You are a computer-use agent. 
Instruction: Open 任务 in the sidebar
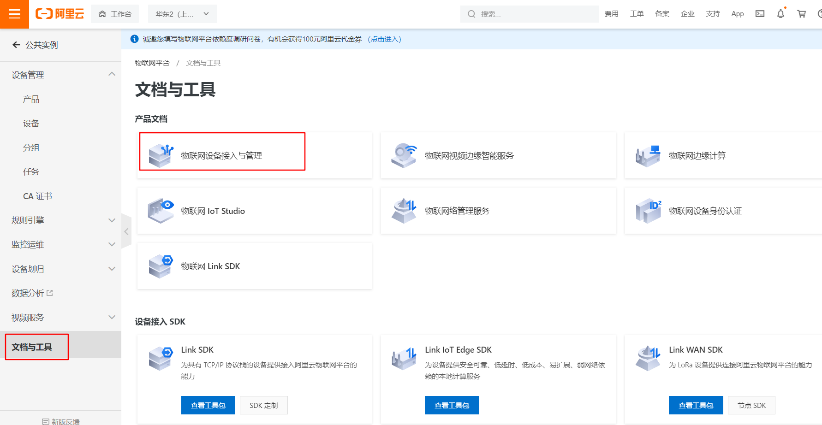pyautogui.click(x=31, y=172)
